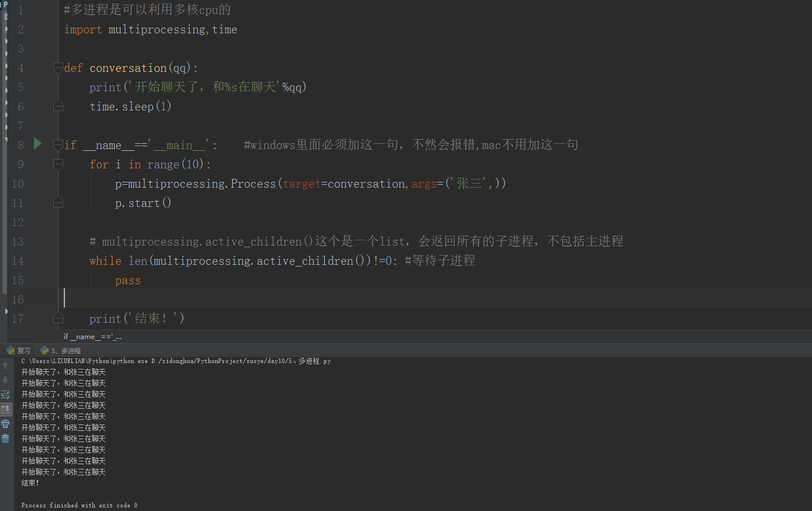This screenshot has width=812, height=511.
Task: Click 'import' keyword on line 2
Action: (x=82, y=29)
